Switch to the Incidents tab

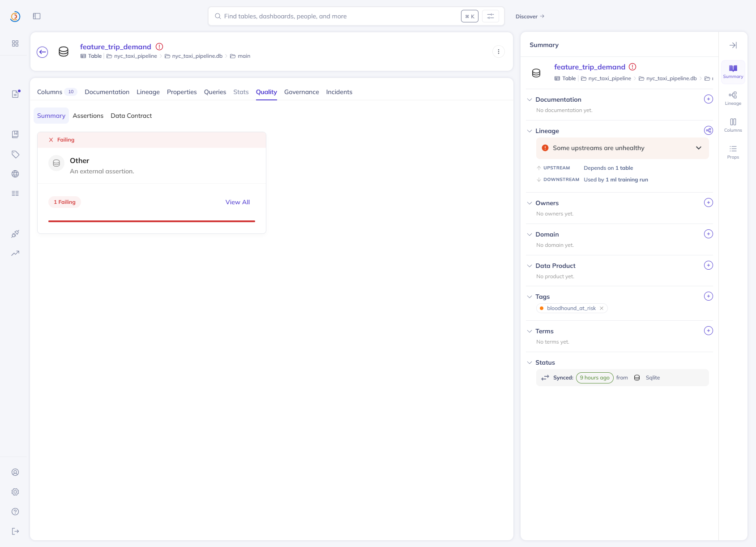(x=339, y=92)
